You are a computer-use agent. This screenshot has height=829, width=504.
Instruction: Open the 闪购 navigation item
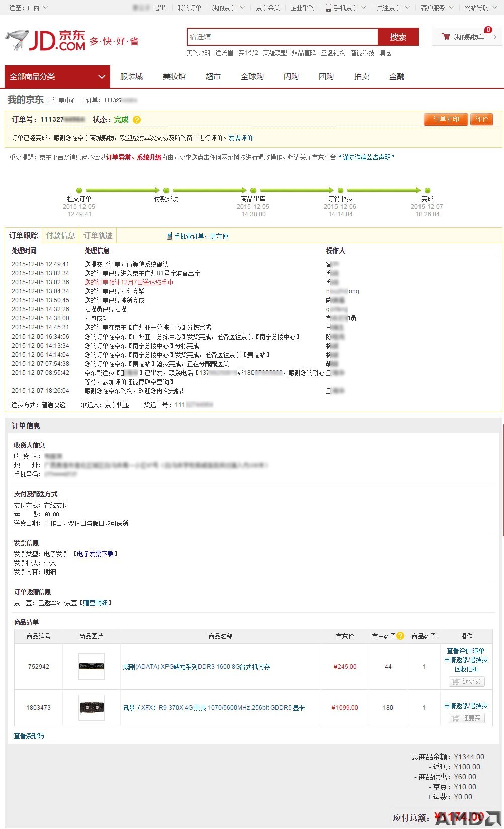coord(291,77)
